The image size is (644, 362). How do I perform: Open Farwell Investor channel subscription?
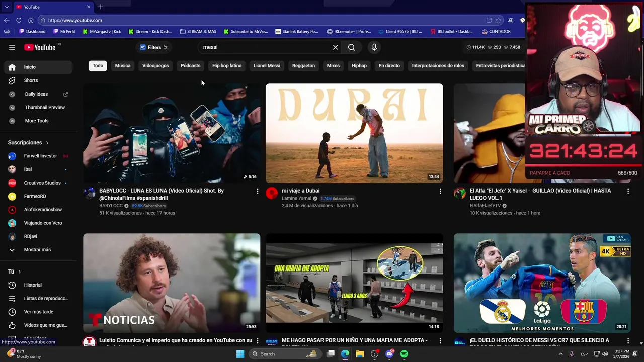pyautogui.click(x=38, y=156)
